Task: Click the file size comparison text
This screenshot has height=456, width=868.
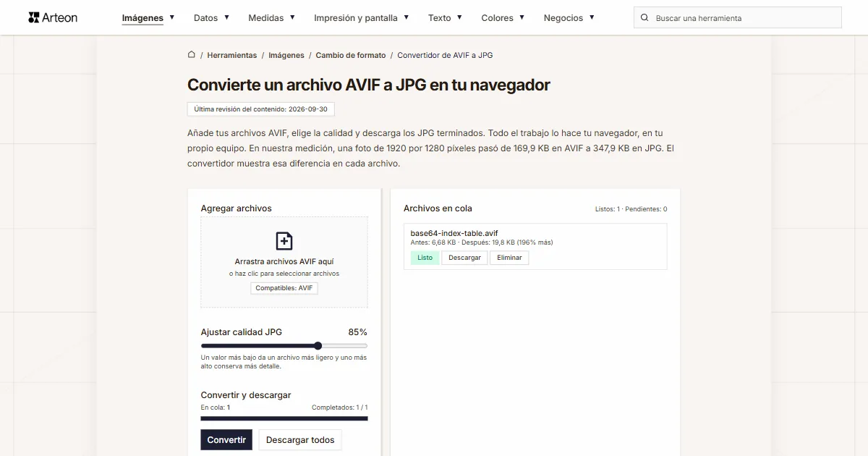Action: pos(482,242)
